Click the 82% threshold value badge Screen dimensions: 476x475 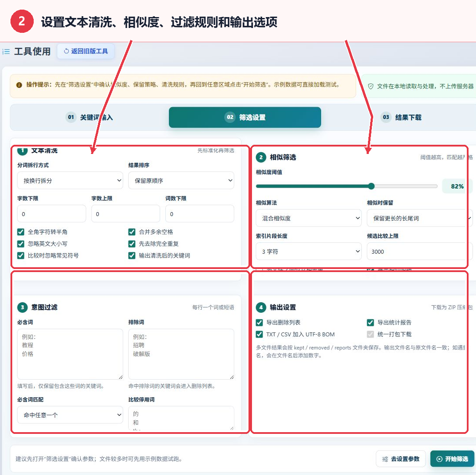pyautogui.click(x=457, y=186)
